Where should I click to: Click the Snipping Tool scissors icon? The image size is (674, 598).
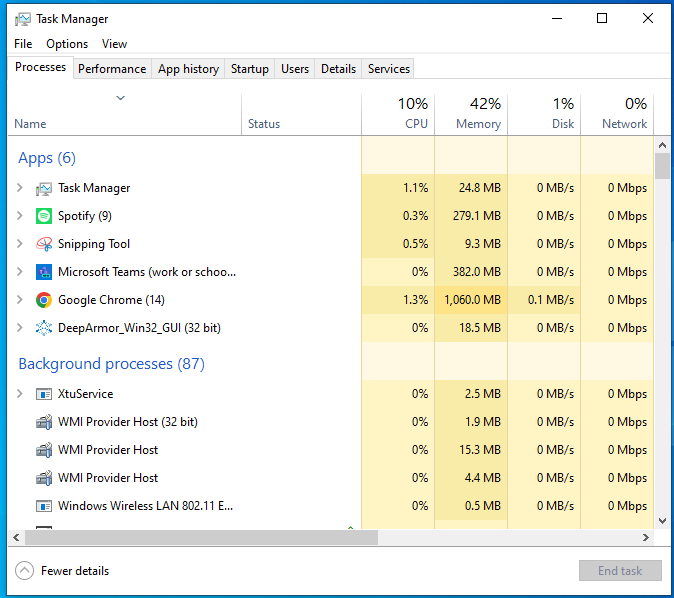click(44, 244)
